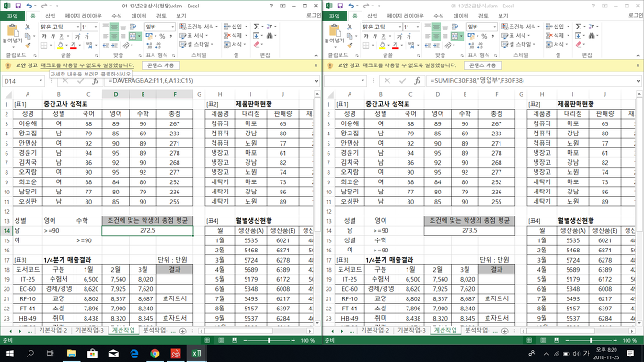Click Format cells button in right window
This screenshot has height=362, width=644.
pos(556,44)
